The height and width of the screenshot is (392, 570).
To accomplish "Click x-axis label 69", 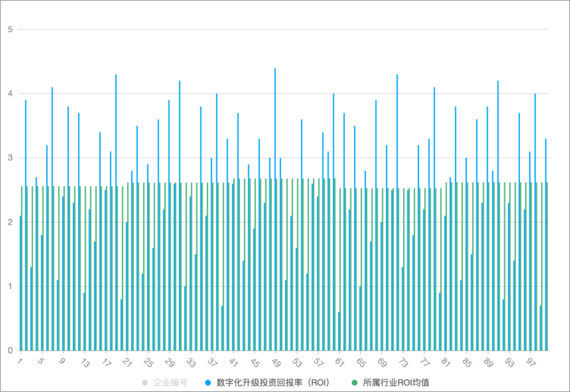I will 382,362.
